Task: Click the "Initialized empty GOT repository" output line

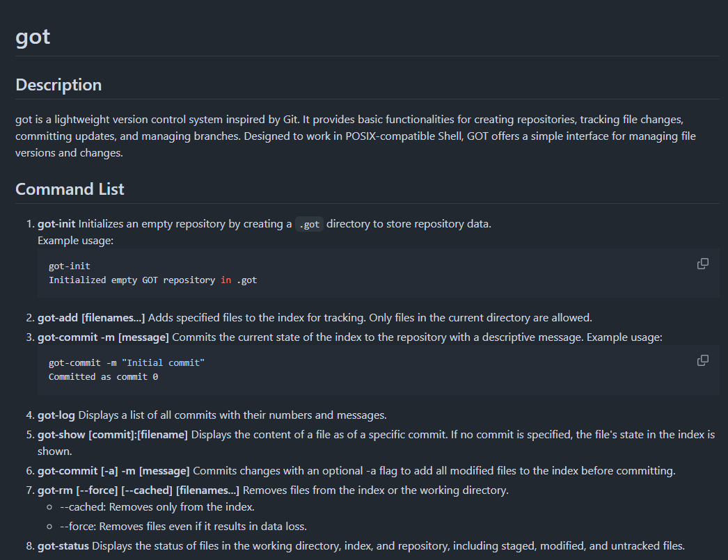Action: point(152,280)
